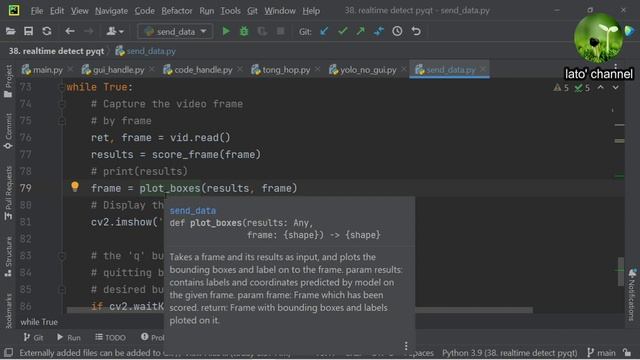Viewport: 640px width, 360px height.
Task: Open the Run menu
Action: pos(207,11)
